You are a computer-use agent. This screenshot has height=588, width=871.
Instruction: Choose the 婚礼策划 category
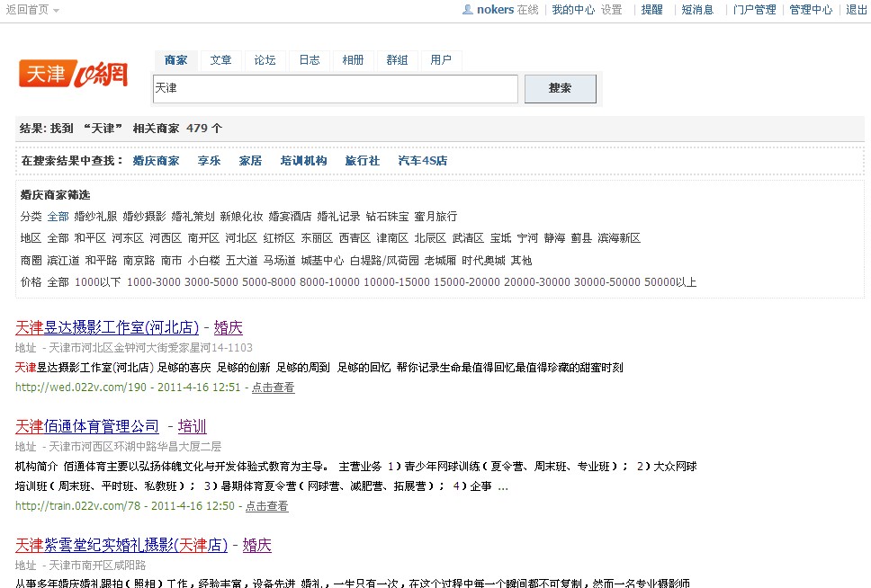[193, 217]
